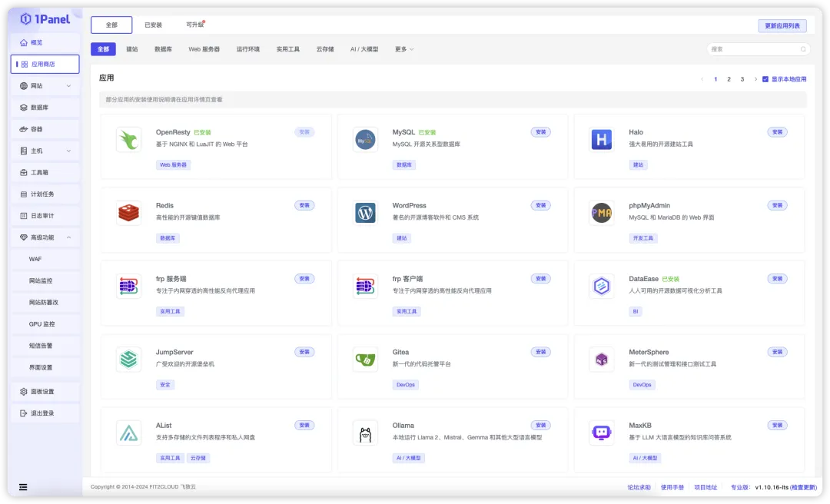Install MaxKB with 安装 button
This screenshot has height=504, width=830.
[x=777, y=425]
